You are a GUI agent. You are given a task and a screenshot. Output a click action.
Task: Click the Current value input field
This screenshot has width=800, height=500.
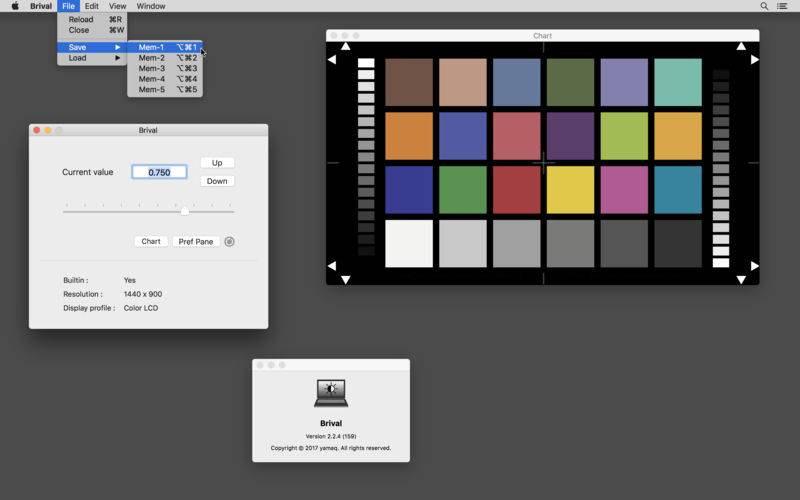coord(159,172)
